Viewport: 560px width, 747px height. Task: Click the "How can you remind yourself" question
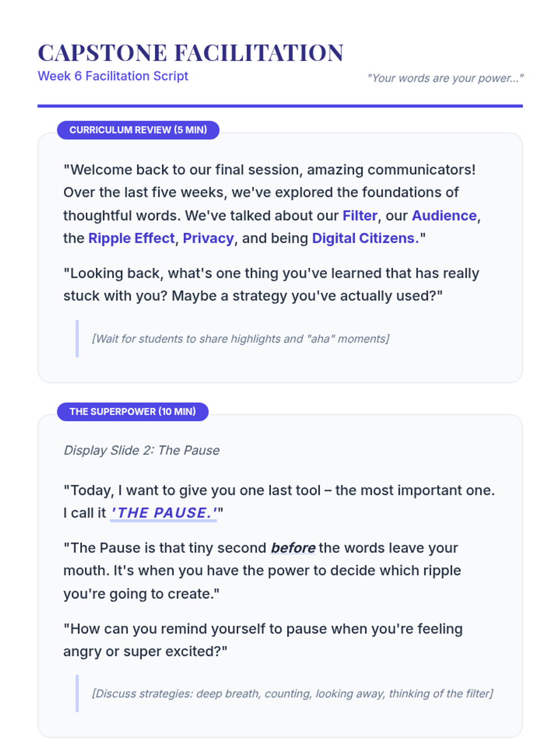263,640
